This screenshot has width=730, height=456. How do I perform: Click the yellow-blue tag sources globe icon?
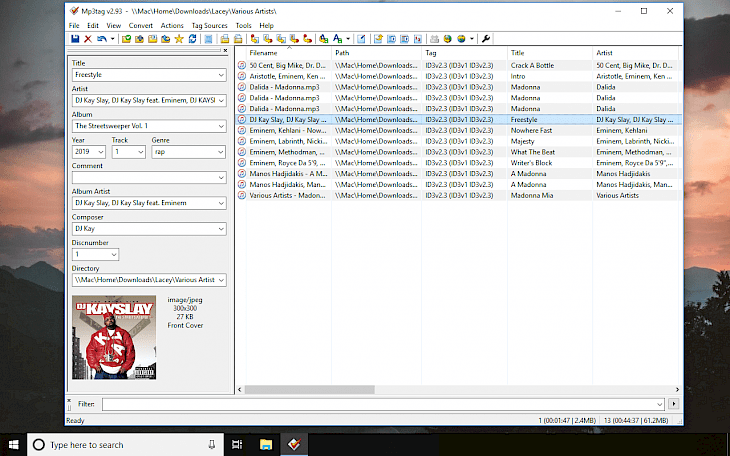point(461,39)
